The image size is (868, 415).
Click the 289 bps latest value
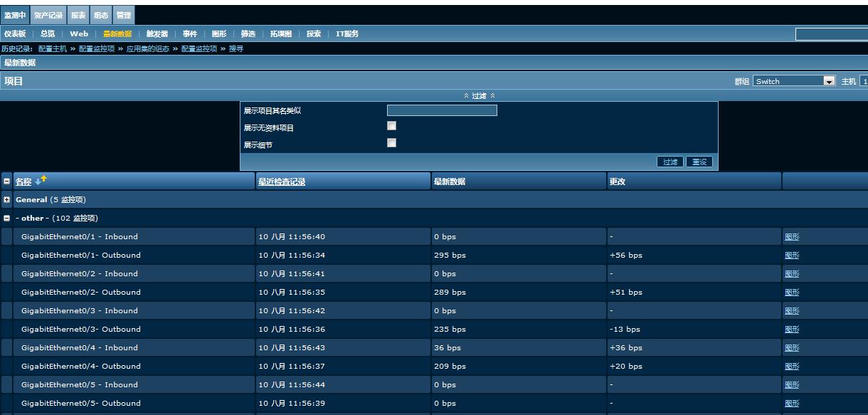(x=450, y=292)
